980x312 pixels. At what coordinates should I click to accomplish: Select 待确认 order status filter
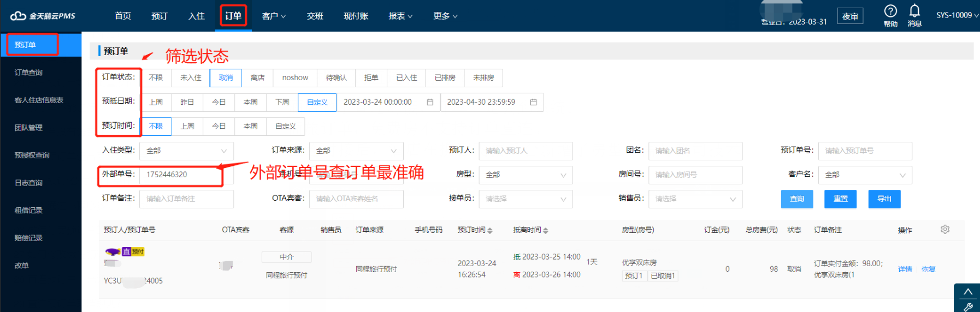[x=336, y=78]
